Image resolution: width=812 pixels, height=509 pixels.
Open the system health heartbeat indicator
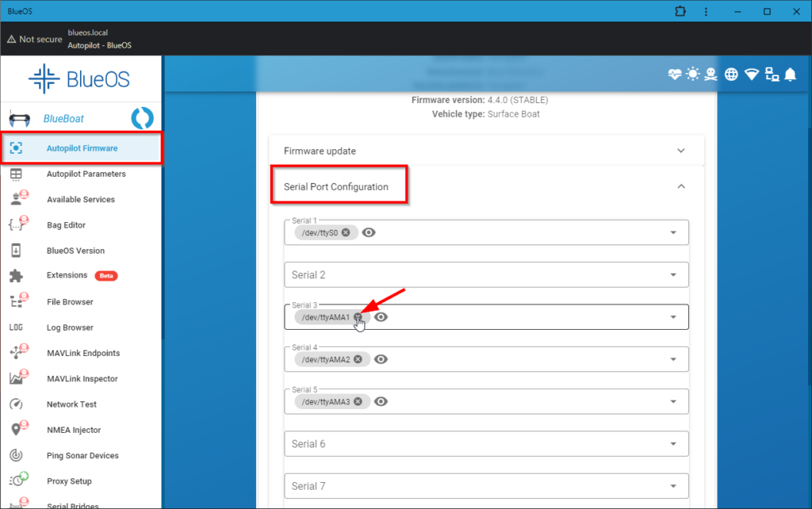click(674, 74)
